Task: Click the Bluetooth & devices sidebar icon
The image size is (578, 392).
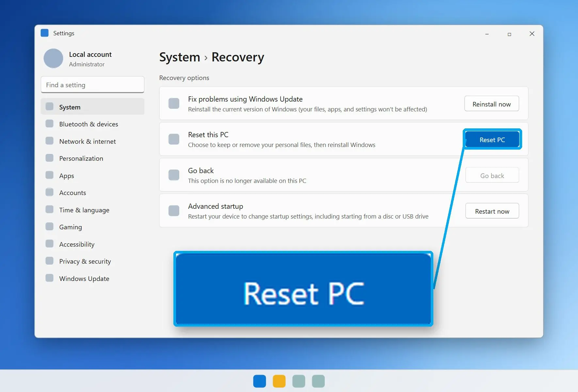Action: point(49,123)
